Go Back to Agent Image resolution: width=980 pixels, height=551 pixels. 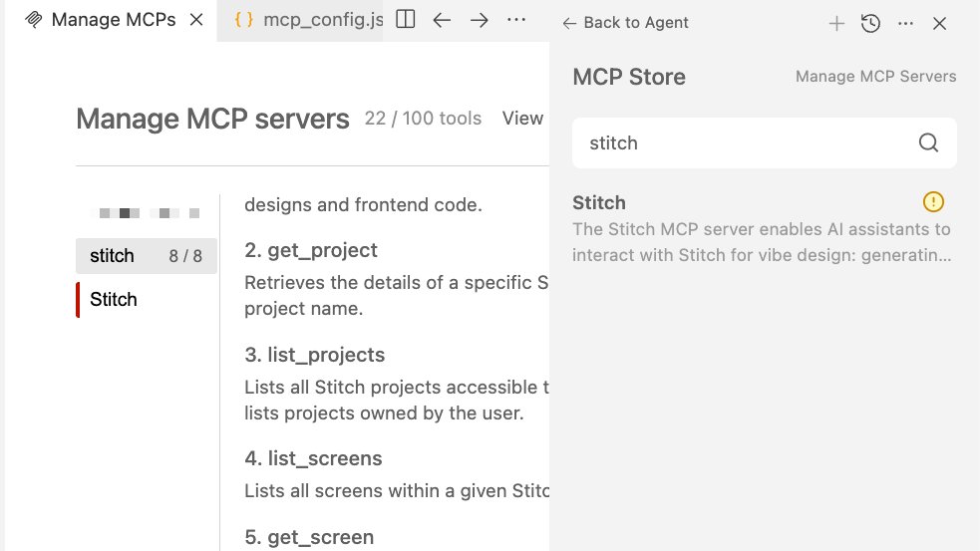[626, 23]
